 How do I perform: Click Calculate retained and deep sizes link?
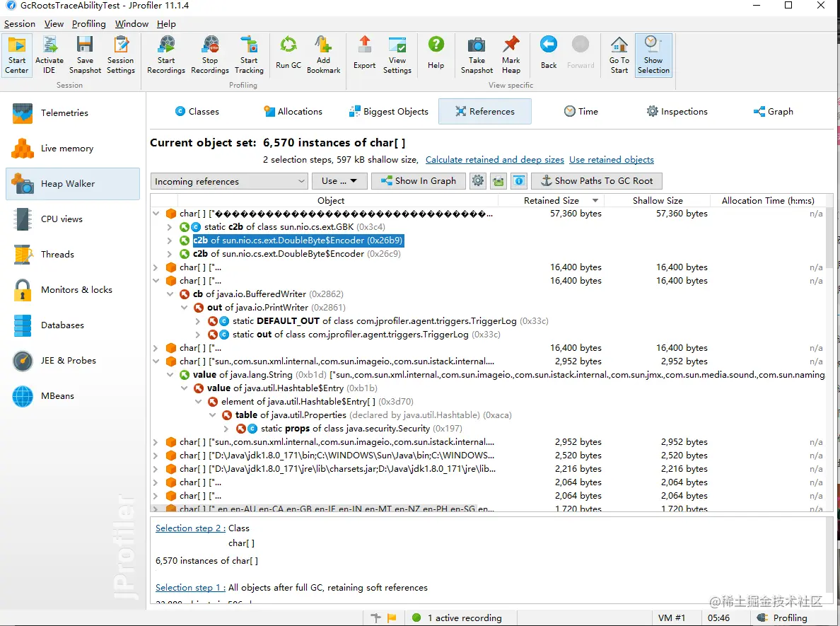point(494,160)
